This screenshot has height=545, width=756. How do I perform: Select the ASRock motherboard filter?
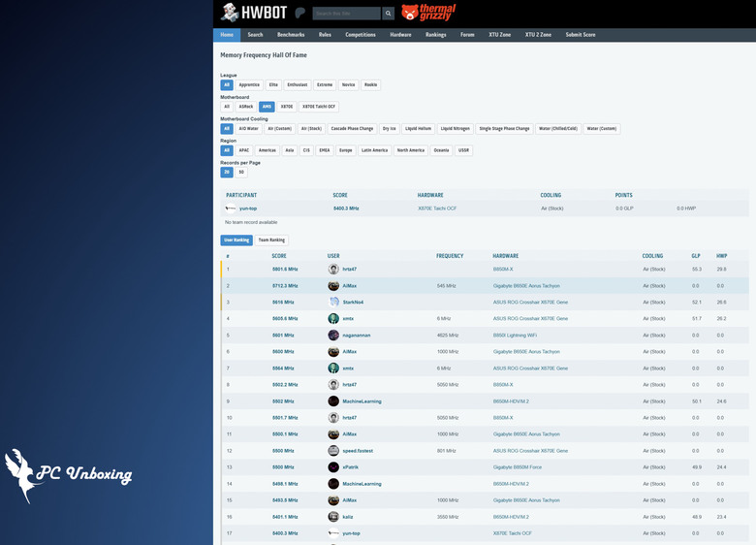click(246, 107)
